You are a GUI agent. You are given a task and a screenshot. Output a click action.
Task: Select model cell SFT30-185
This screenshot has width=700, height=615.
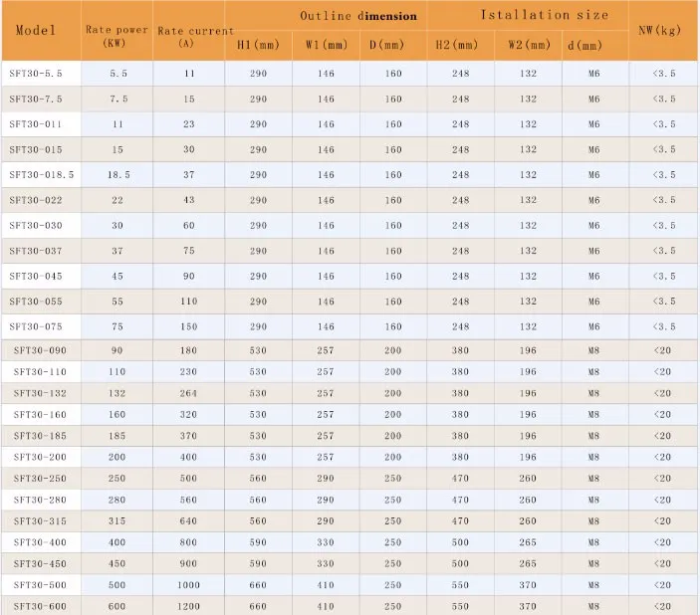click(x=40, y=436)
